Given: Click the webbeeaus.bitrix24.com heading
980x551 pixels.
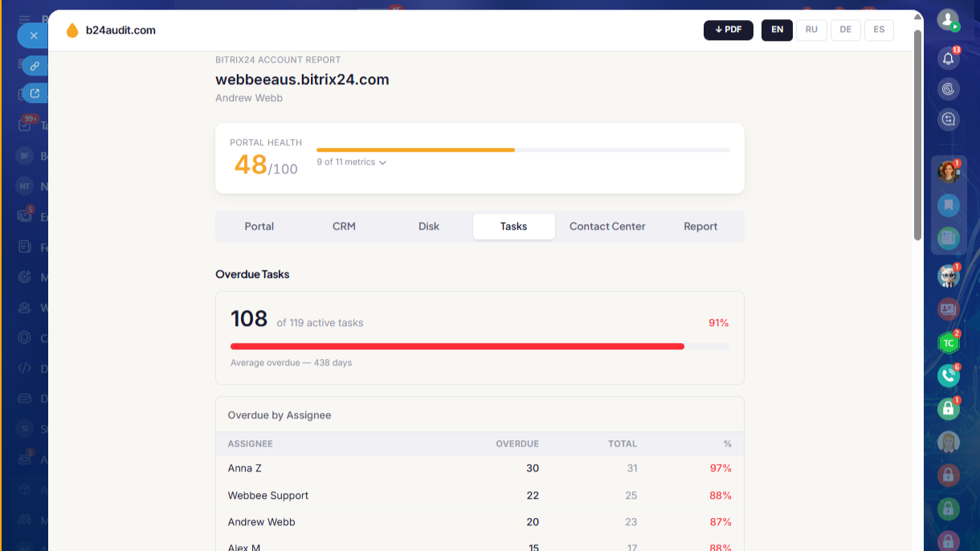Looking at the screenshot, I should pos(302,80).
